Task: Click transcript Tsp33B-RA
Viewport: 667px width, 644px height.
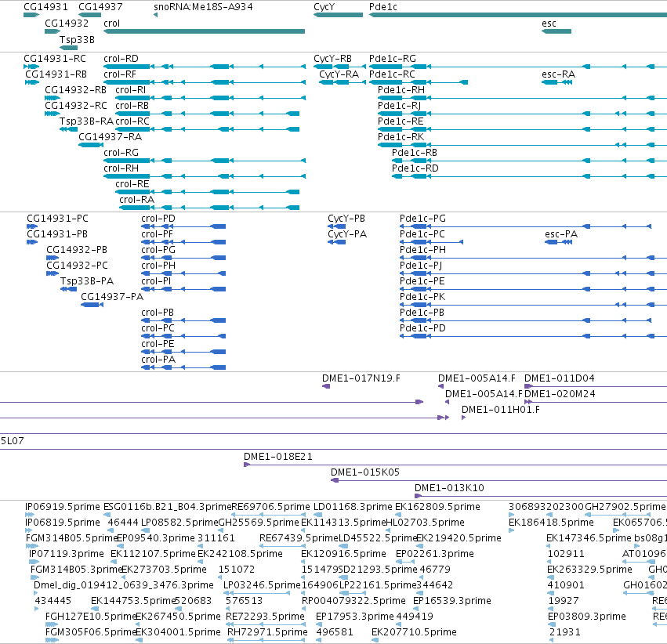Action: tap(68, 129)
